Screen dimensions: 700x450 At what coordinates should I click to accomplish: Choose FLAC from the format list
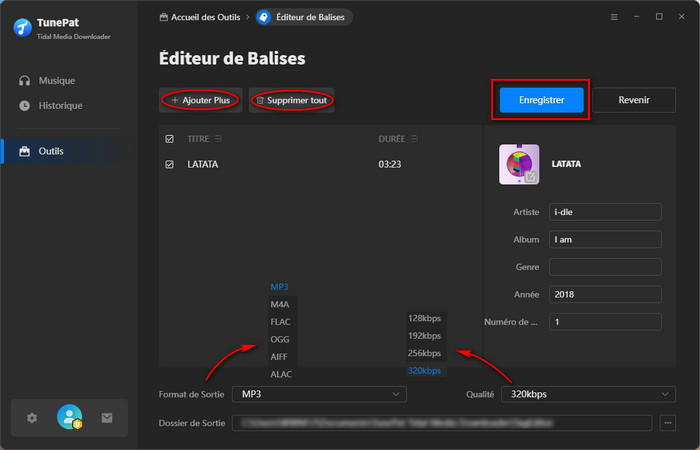coord(281,322)
